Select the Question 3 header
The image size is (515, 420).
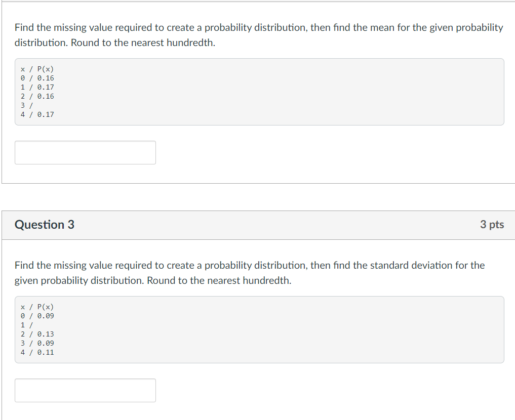44,224
